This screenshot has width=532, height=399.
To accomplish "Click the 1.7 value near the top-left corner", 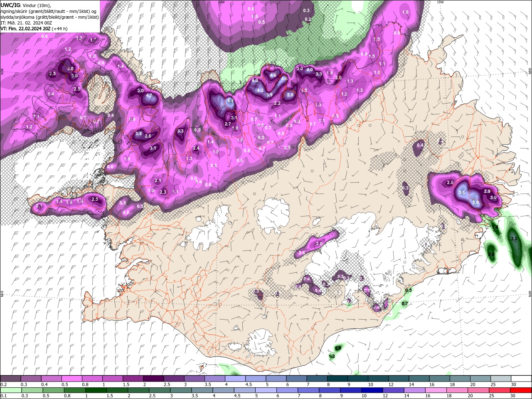I will pos(93,40).
